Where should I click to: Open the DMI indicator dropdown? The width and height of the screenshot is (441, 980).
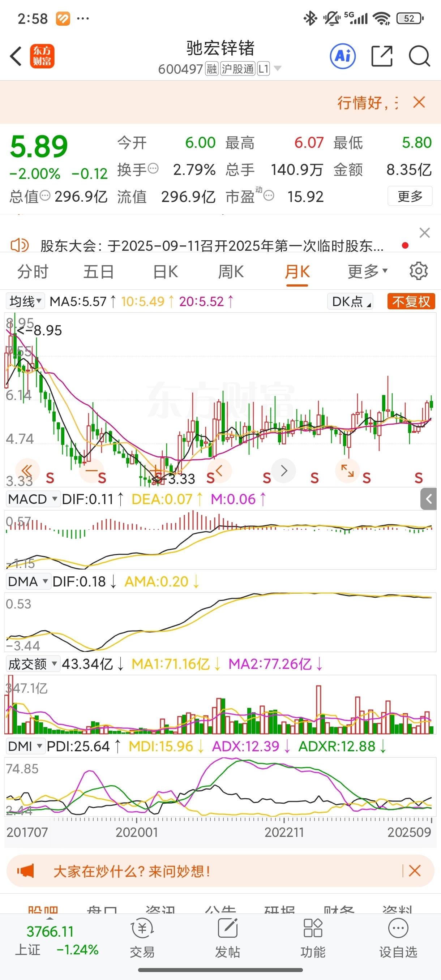[26, 746]
